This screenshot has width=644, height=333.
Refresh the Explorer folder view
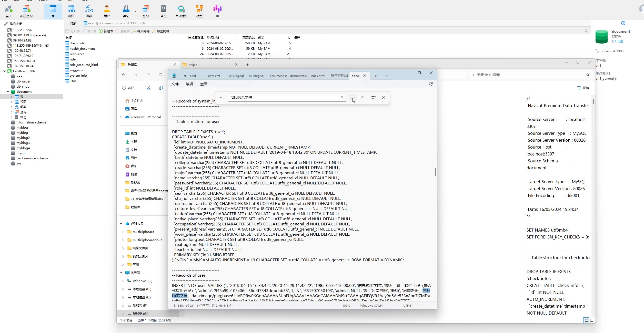coord(160,75)
